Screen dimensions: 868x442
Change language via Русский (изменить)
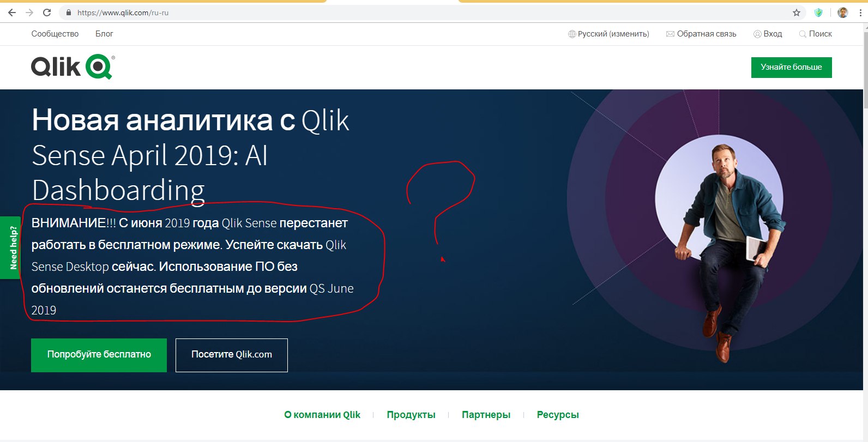[613, 34]
